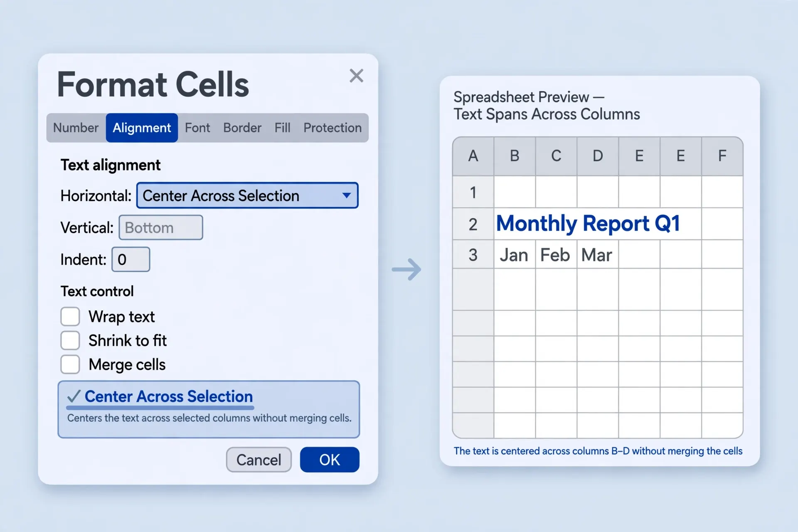
Task: Click the description about centering without merging
Action: click(x=209, y=418)
